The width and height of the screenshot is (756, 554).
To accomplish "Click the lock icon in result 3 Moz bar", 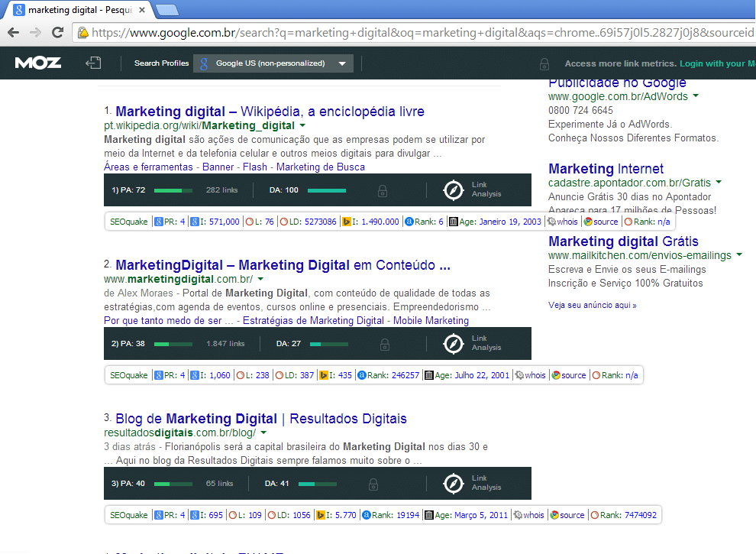I will [373, 484].
